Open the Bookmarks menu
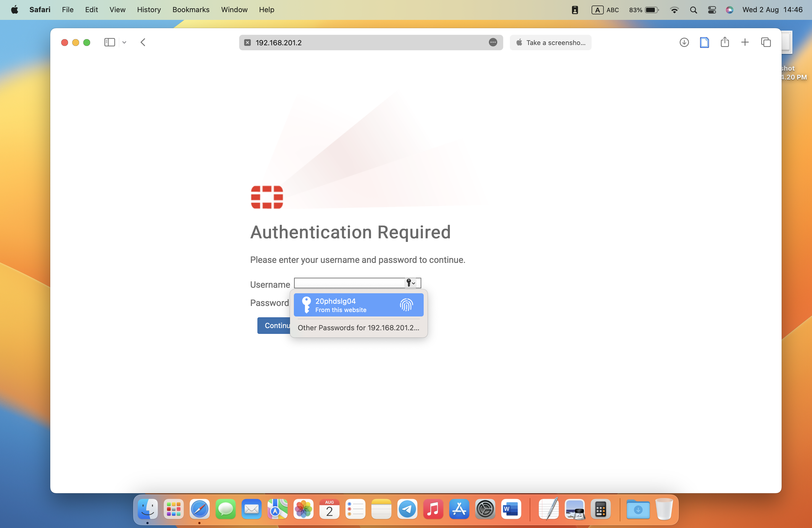812x528 pixels. pyautogui.click(x=191, y=10)
